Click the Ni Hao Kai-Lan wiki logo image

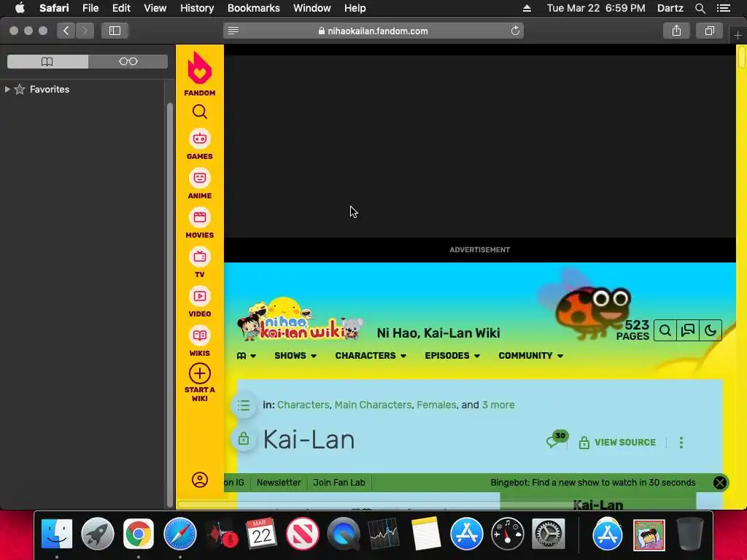point(300,319)
